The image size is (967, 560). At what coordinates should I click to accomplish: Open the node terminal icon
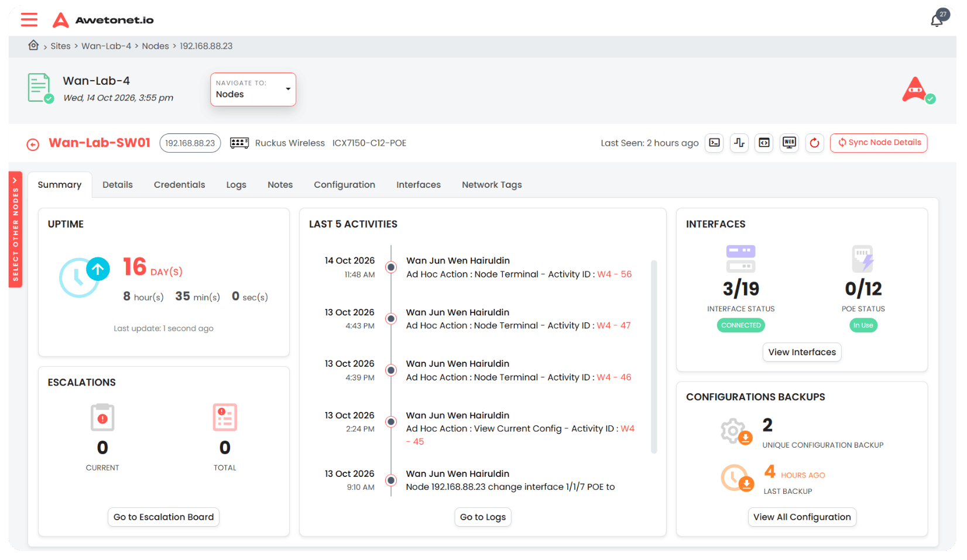(x=714, y=143)
